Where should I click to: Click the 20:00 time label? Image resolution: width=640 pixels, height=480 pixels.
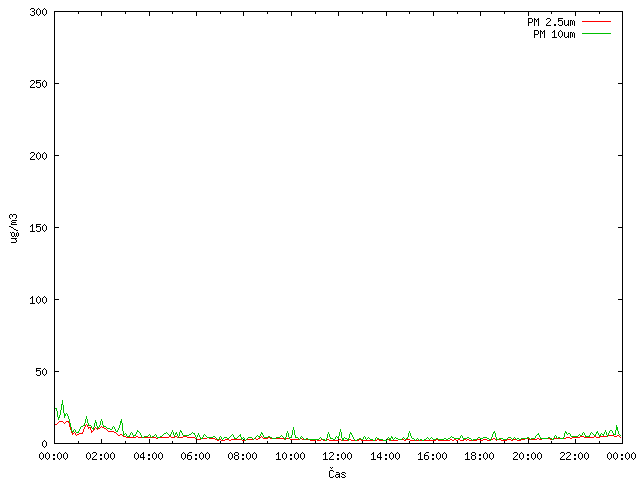click(x=527, y=456)
